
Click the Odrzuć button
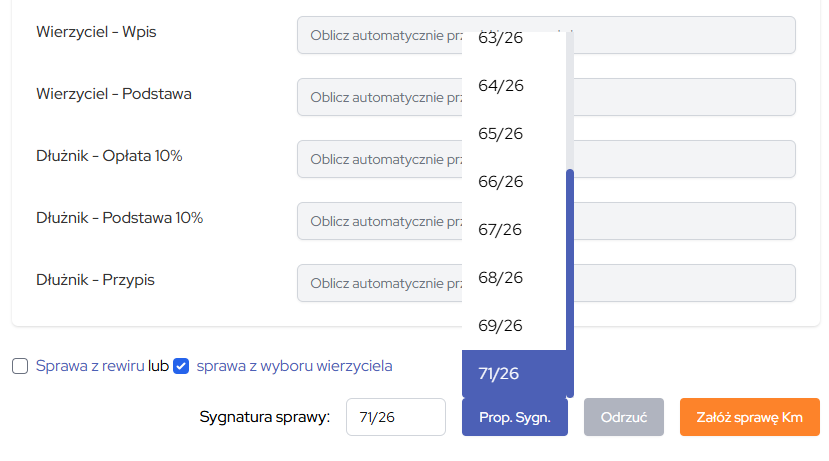pos(624,417)
